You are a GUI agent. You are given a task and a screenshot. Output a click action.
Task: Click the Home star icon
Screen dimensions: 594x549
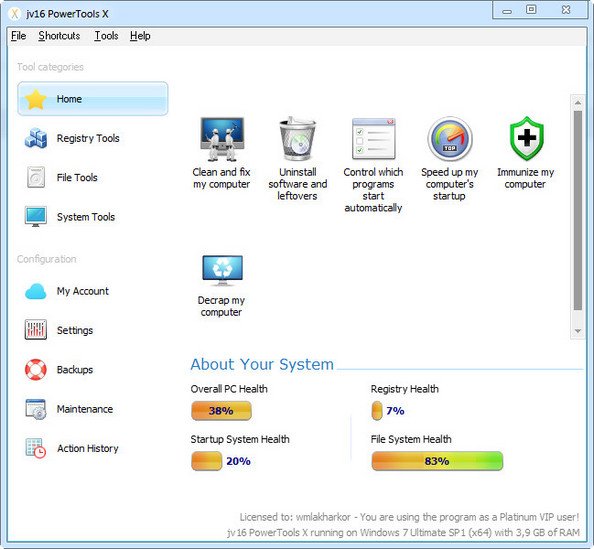pos(36,99)
